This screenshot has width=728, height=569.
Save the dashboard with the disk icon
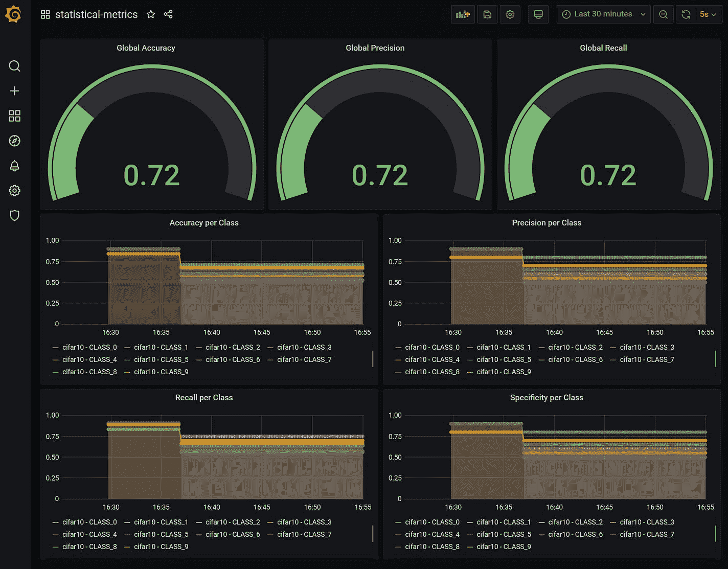tap(487, 14)
